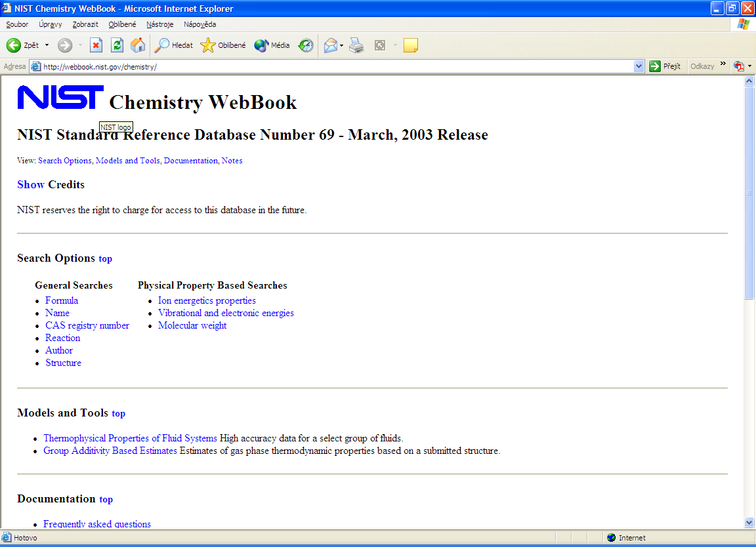Go to the Home page icon

[x=138, y=45]
